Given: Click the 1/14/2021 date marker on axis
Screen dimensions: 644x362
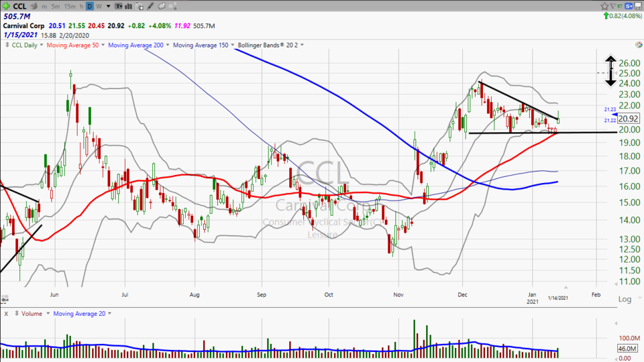Looking at the screenshot, I should 557,298.
